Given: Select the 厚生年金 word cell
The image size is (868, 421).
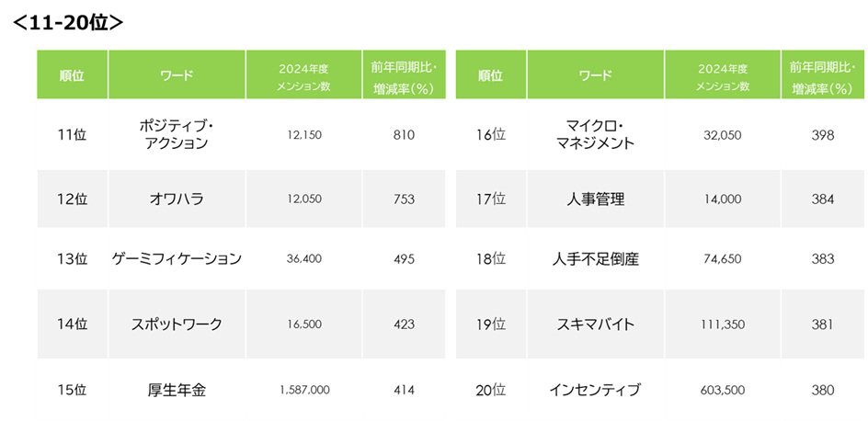Looking at the screenshot, I should pyautogui.click(x=177, y=390).
